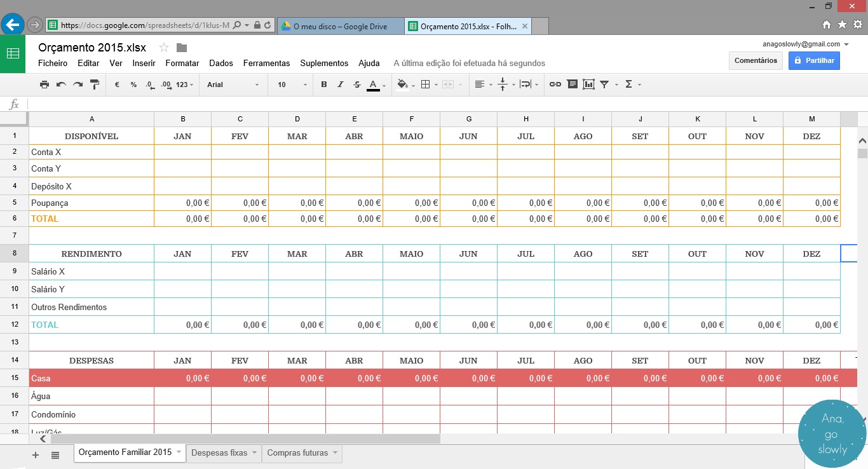Open the Editar menu

88,64
